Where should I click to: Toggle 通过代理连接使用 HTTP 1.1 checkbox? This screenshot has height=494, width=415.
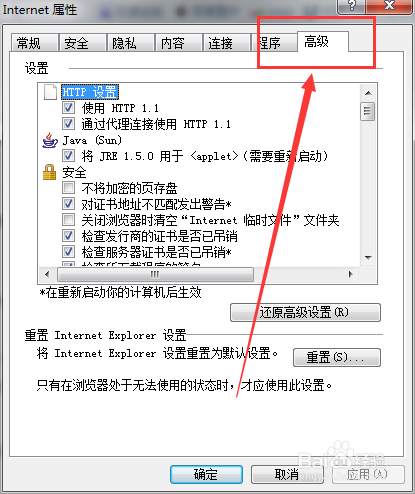coord(68,124)
